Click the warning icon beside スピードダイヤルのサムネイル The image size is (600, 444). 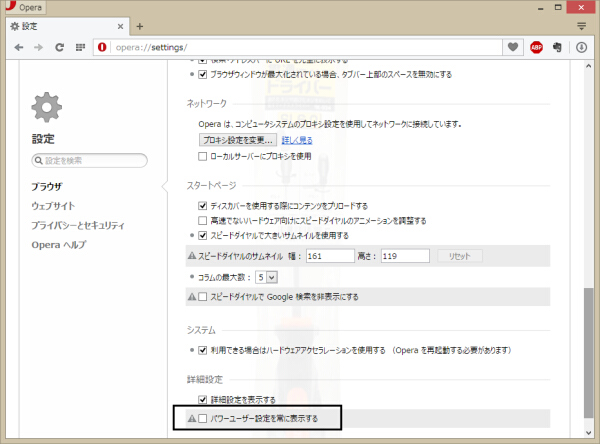tap(192, 256)
